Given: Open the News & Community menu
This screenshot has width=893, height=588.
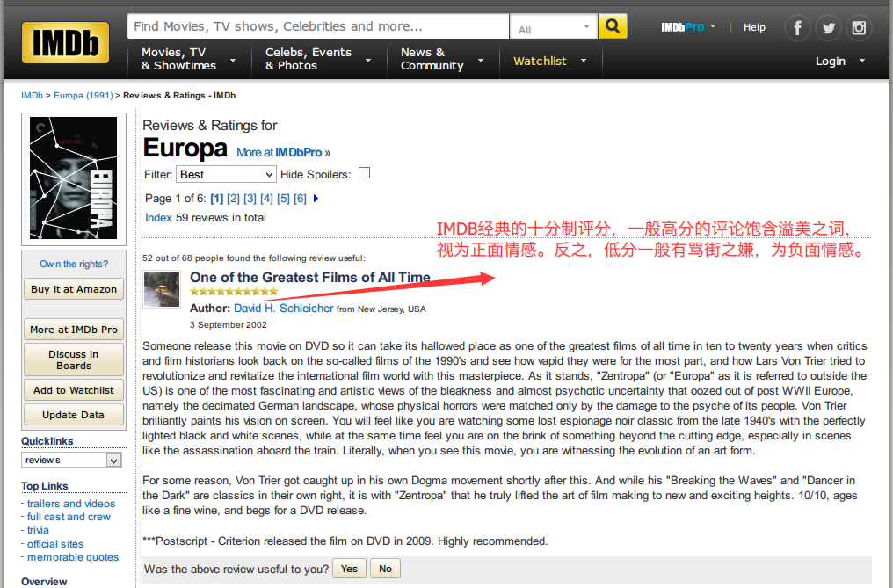Looking at the screenshot, I should (442, 59).
